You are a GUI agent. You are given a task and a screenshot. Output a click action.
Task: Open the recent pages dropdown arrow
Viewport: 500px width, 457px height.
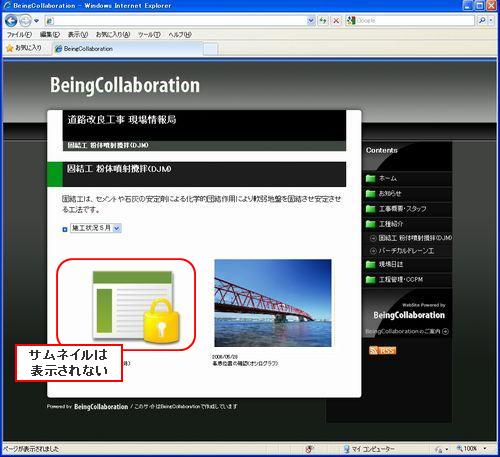(36, 21)
